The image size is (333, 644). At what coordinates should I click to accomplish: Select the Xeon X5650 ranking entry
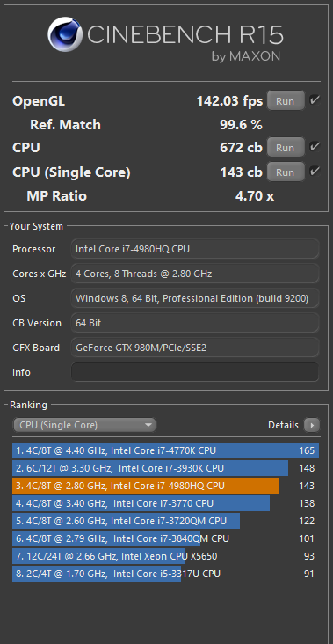(x=166, y=557)
